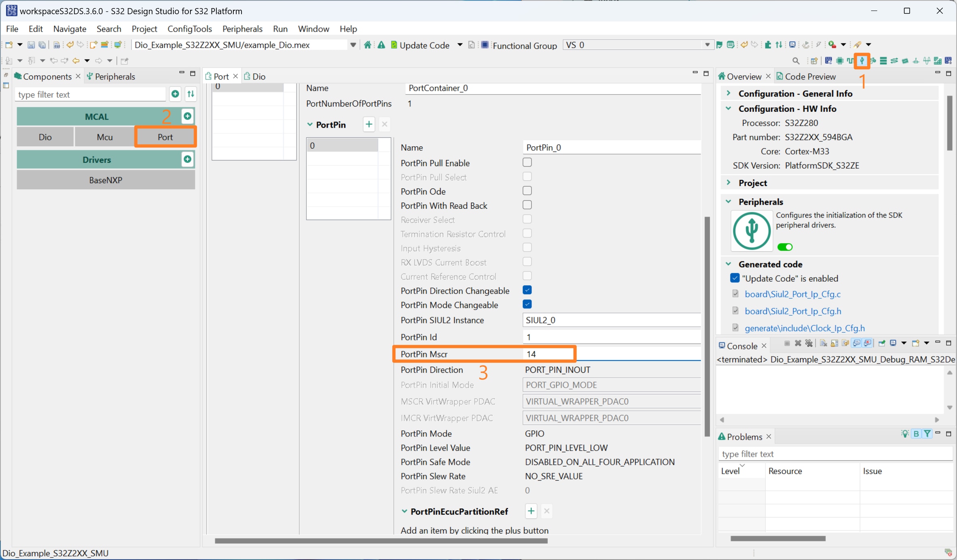The height and width of the screenshot is (560, 957).
Task: Add a new Drivers component
Action: point(187,159)
